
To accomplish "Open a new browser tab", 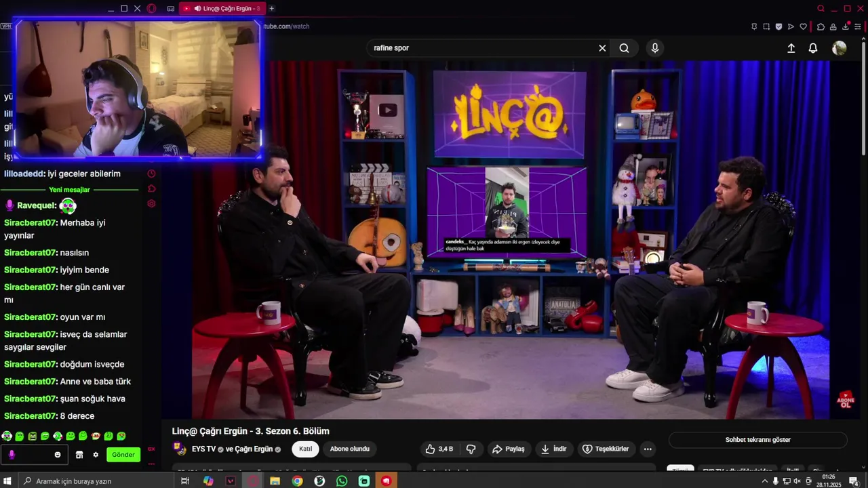I will [x=271, y=8].
